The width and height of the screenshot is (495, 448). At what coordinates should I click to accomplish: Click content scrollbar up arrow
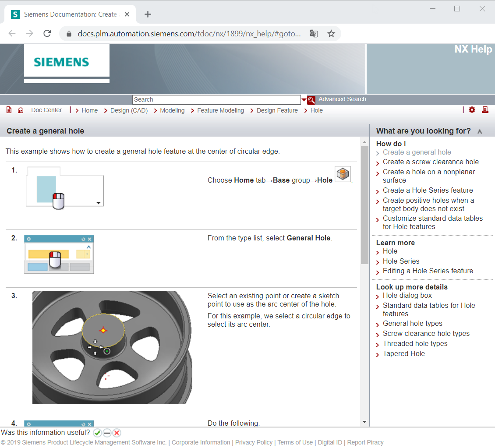coord(364,142)
